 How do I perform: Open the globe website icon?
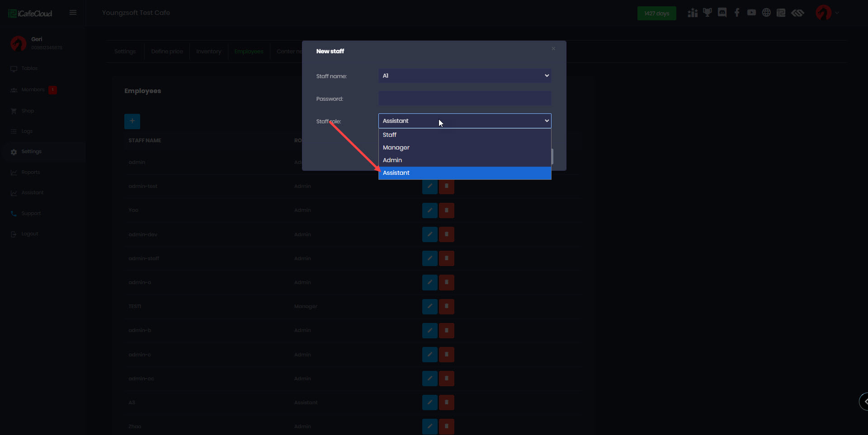[766, 13]
